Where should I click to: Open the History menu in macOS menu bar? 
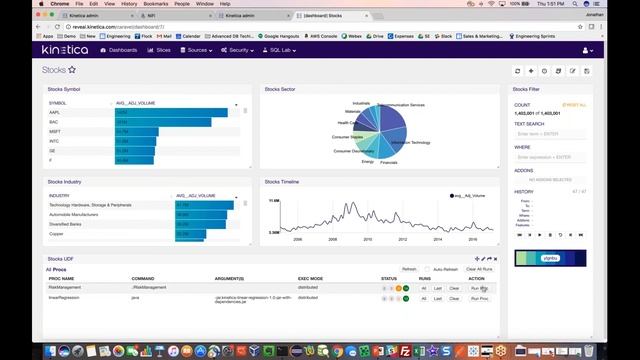129,4
